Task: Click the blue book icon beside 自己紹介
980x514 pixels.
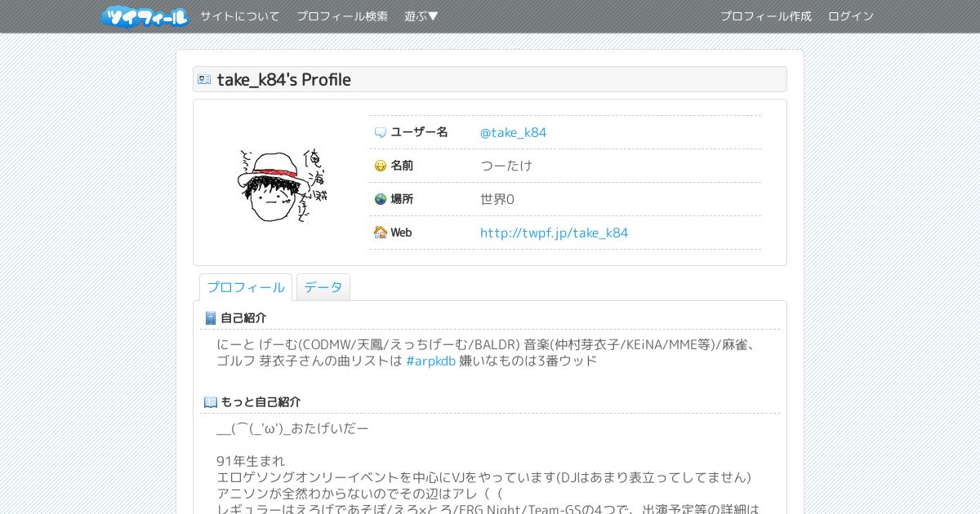Action: (x=210, y=318)
